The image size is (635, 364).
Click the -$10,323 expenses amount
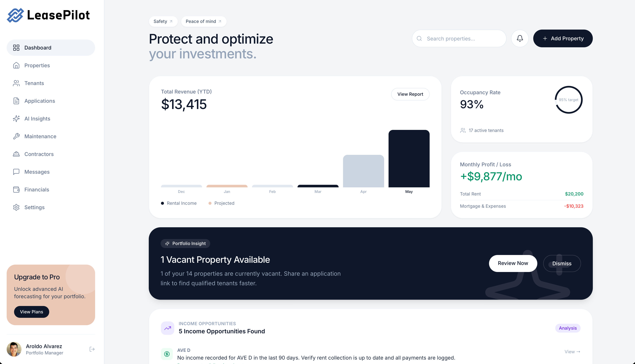[x=573, y=206]
